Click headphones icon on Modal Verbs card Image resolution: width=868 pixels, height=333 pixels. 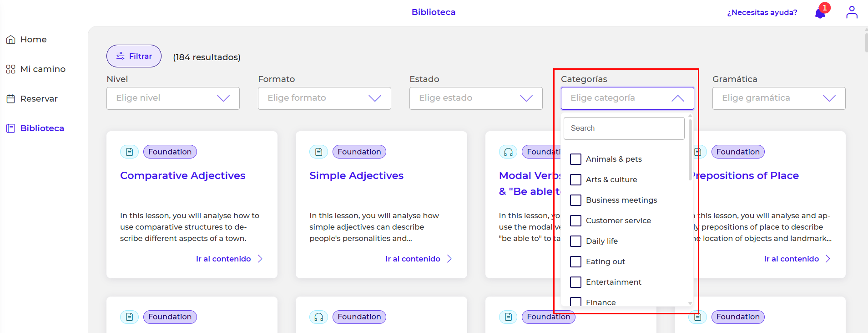tap(508, 152)
